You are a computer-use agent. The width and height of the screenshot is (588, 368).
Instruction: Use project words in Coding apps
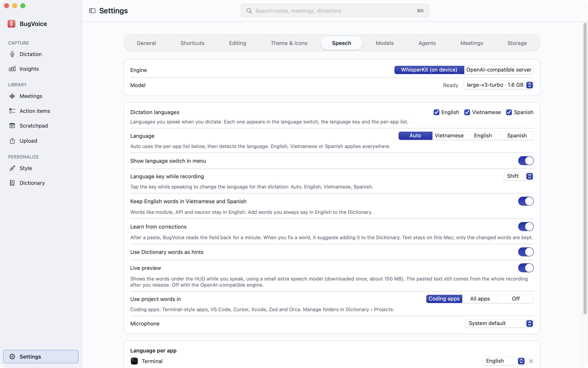[x=444, y=299]
